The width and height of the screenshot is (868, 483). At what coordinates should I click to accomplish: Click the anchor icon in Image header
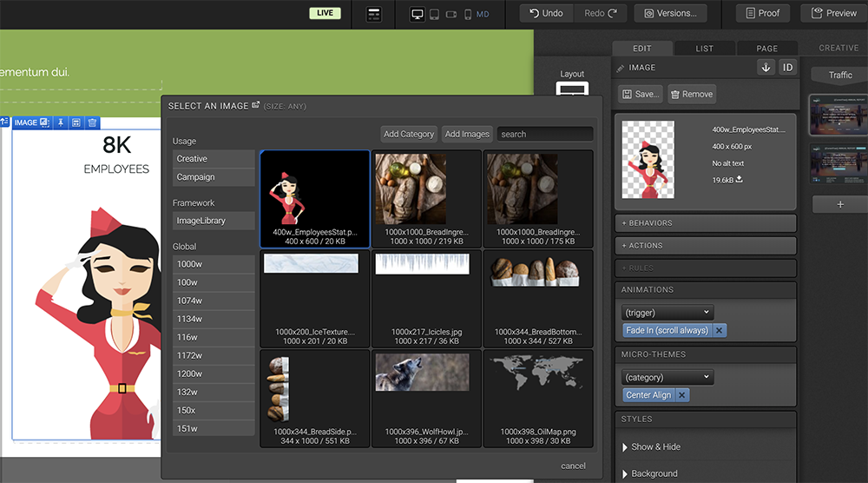[x=766, y=68]
